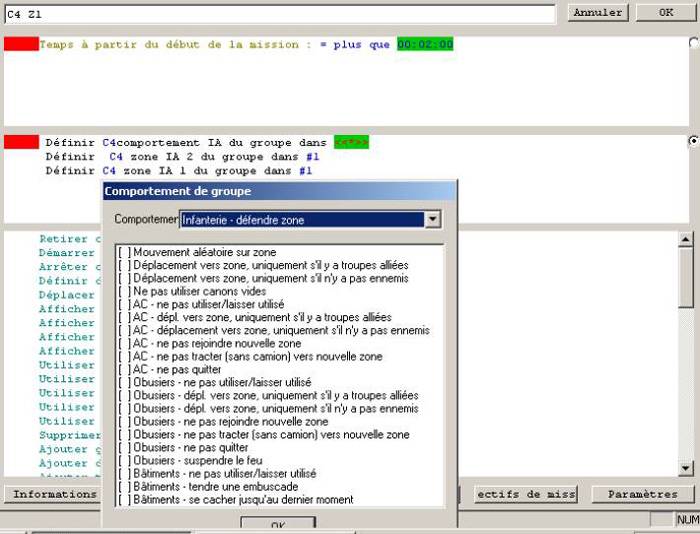Check Obusiers - suspendre le feu
Viewport: 700px width, 534px height.
click(x=124, y=461)
